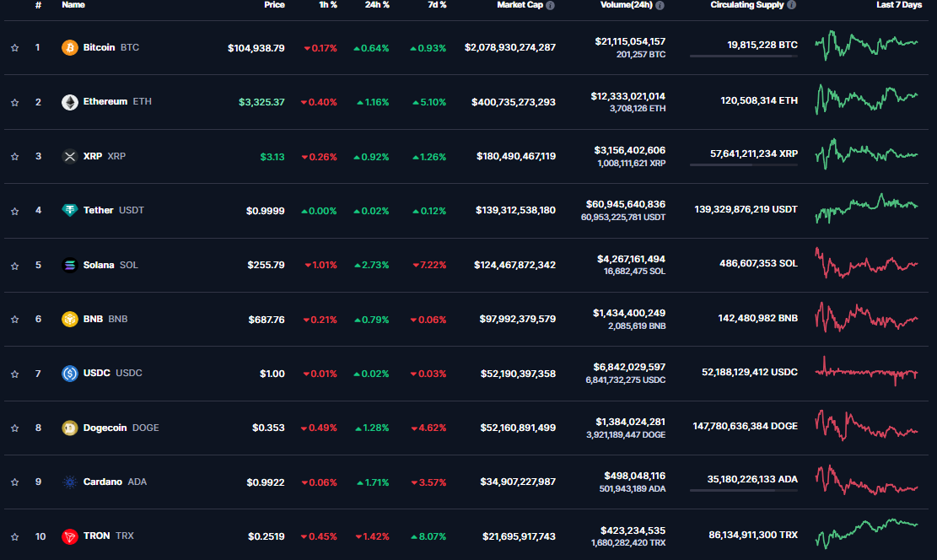Sort by the Name column header
The width and height of the screenshot is (937, 560).
pyautogui.click(x=73, y=5)
